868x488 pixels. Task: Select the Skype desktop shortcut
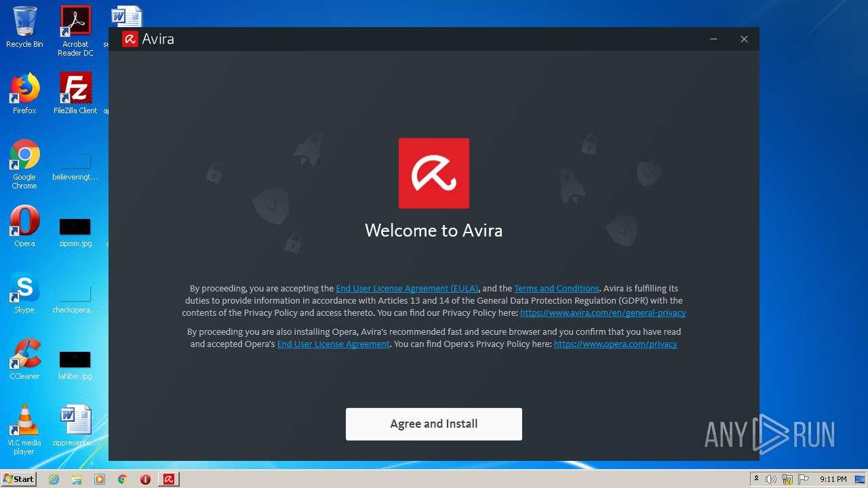[x=24, y=293]
